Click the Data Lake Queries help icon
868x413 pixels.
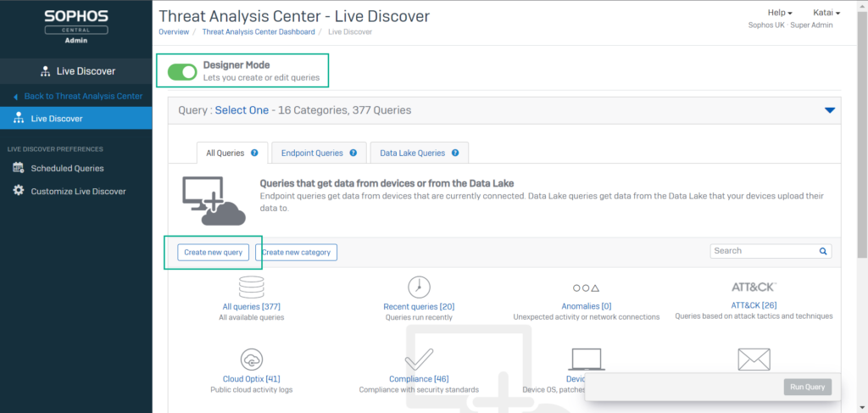[x=455, y=153]
